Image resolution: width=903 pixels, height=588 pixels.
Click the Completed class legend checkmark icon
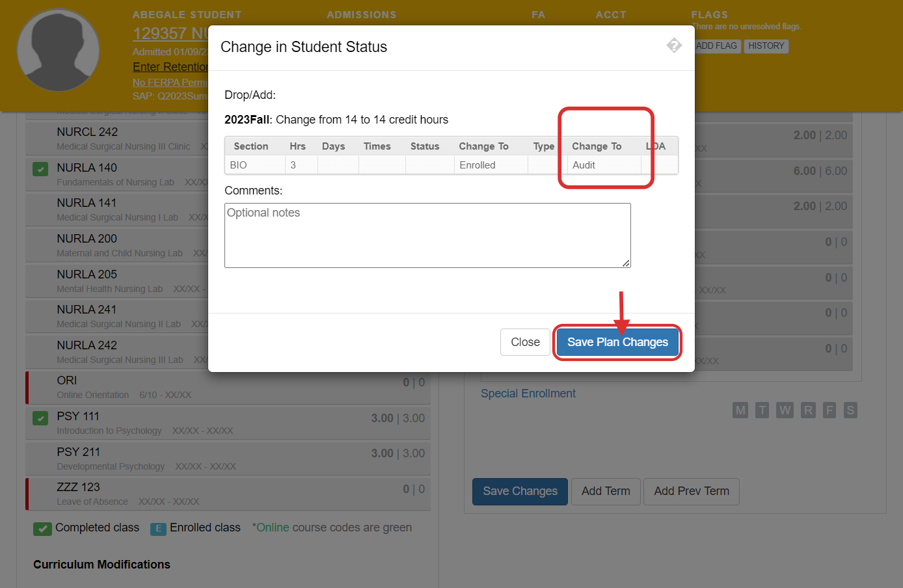point(42,528)
